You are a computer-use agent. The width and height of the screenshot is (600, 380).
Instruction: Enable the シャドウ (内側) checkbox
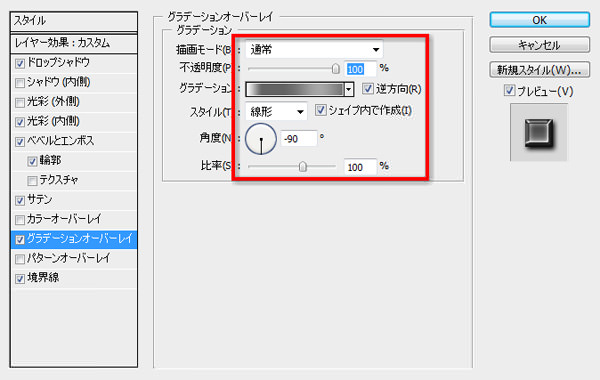(x=20, y=83)
